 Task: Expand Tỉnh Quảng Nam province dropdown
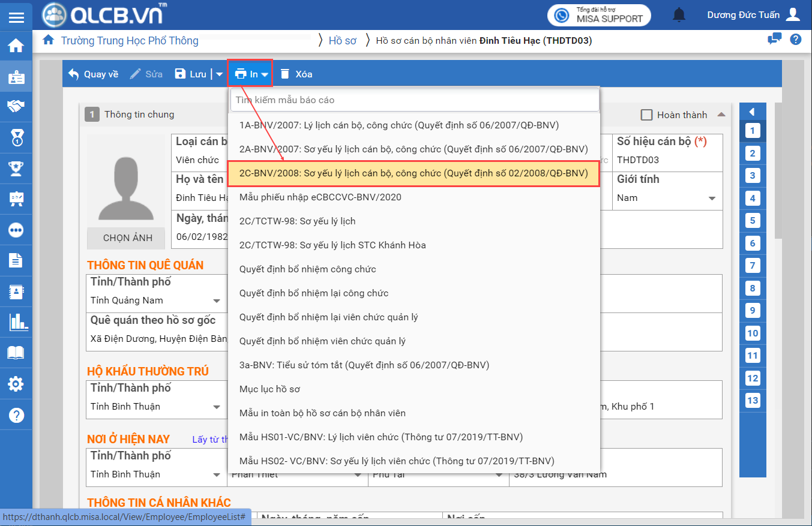[x=217, y=300]
